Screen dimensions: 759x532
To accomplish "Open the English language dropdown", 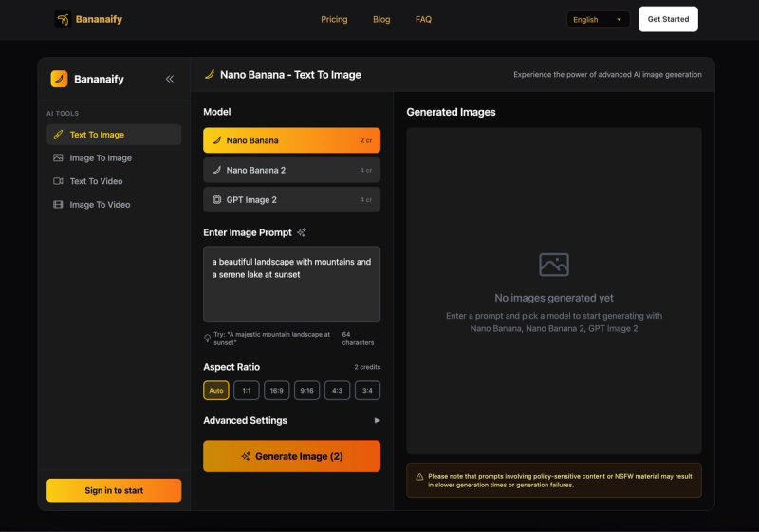I will (x=599, y=19).
